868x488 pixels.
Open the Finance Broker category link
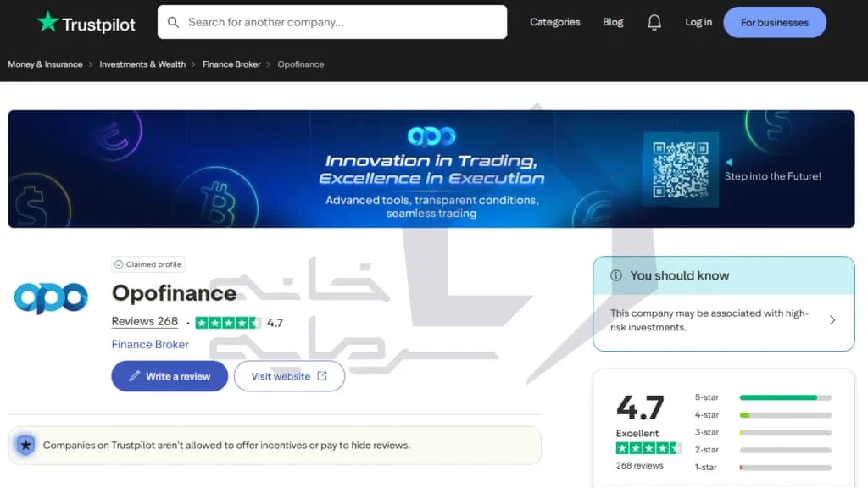coord(150,344)
